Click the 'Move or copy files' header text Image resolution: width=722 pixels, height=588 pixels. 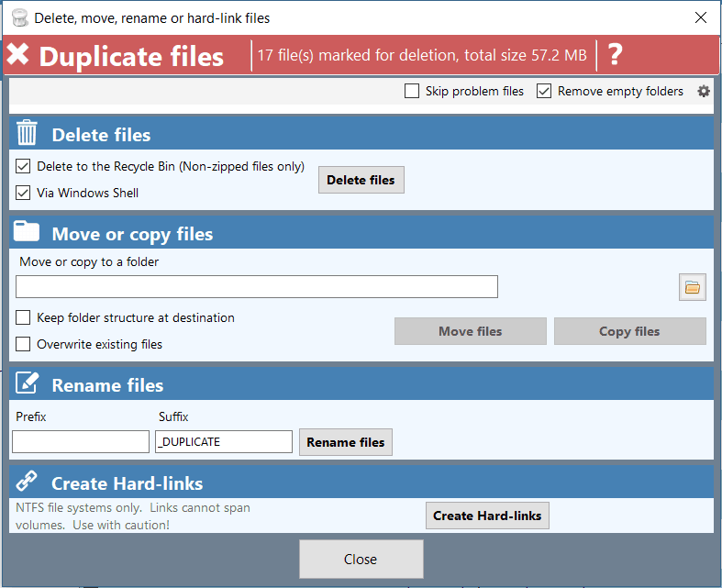(132, 234)
